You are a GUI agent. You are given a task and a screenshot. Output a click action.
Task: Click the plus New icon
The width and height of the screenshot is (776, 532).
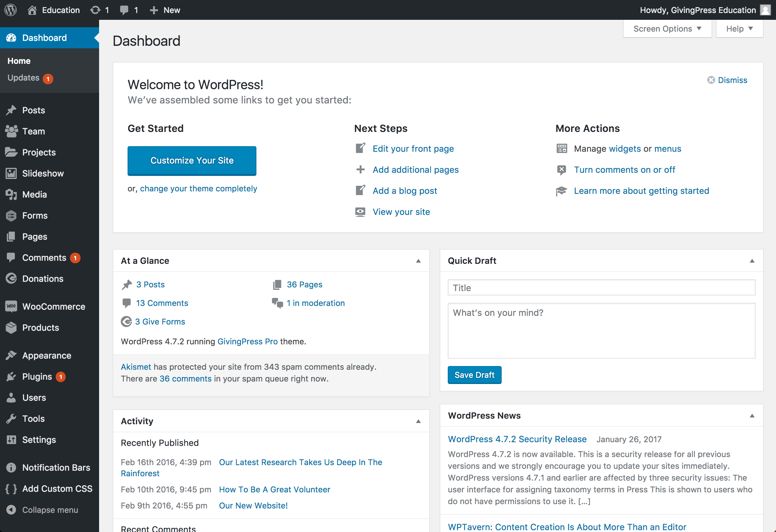click(x=154, y=10)
